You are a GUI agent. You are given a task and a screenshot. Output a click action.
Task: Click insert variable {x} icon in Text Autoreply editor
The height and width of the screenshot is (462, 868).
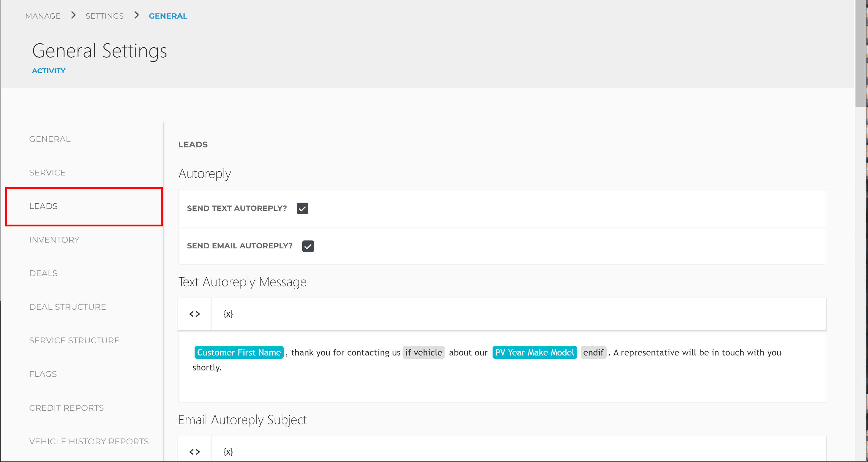tap(228, 314)
